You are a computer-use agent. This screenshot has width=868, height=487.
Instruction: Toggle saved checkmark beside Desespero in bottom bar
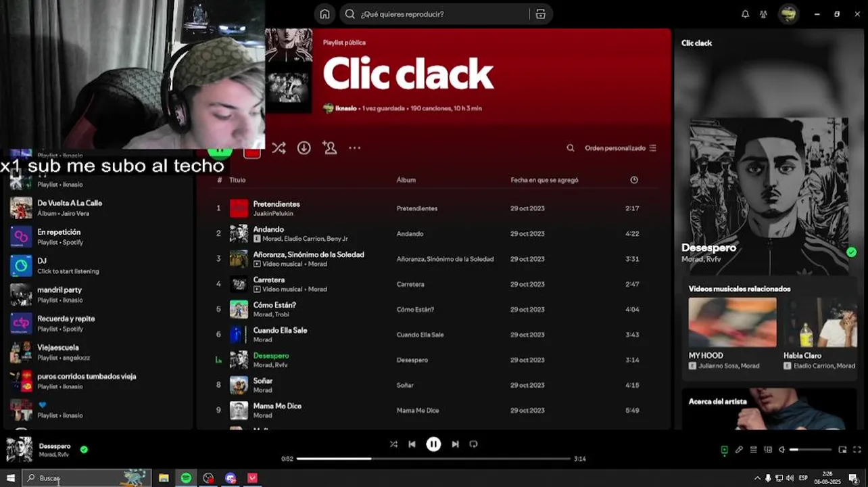tap(84, 449)
